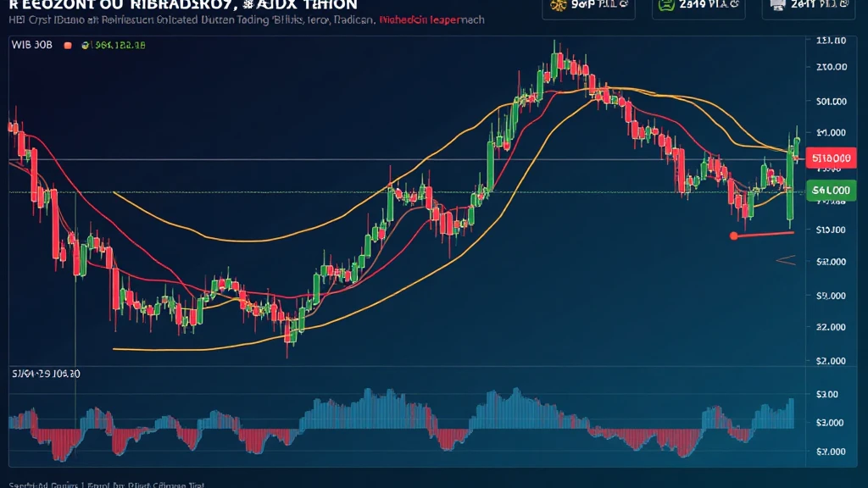Open the middle top-right rounded button
Viewport: 868px width, 488px height.
pos(698,5)
